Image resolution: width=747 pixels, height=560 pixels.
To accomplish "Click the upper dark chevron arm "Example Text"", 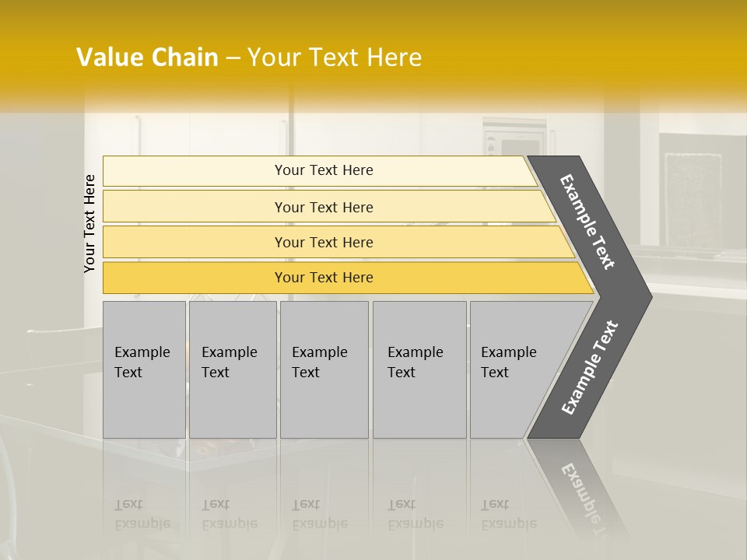I will (588, 222).
